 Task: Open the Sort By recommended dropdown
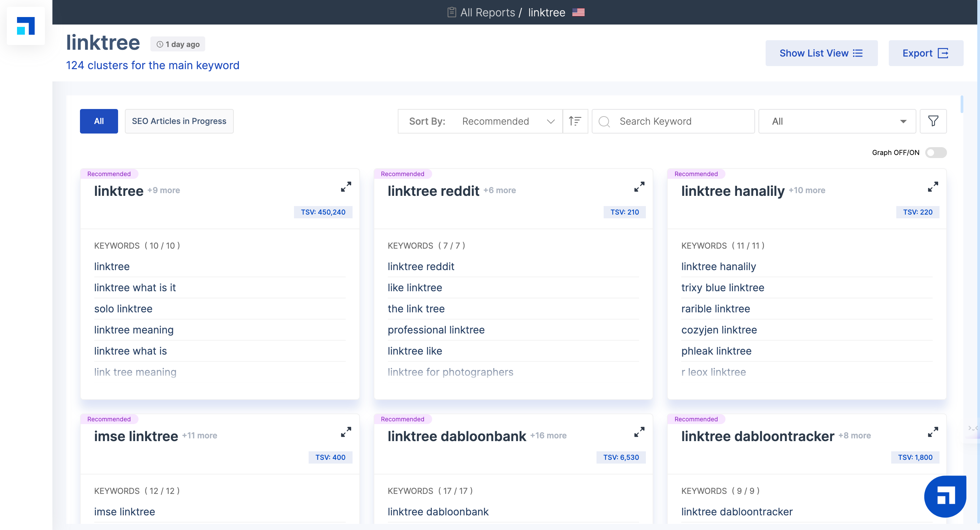[508, 121]
